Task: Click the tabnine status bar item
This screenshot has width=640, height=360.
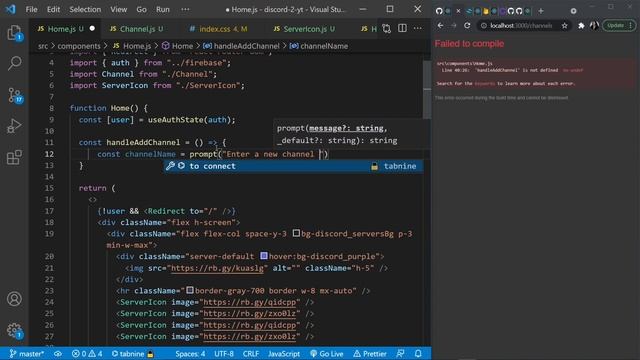Action: (133, 354)
